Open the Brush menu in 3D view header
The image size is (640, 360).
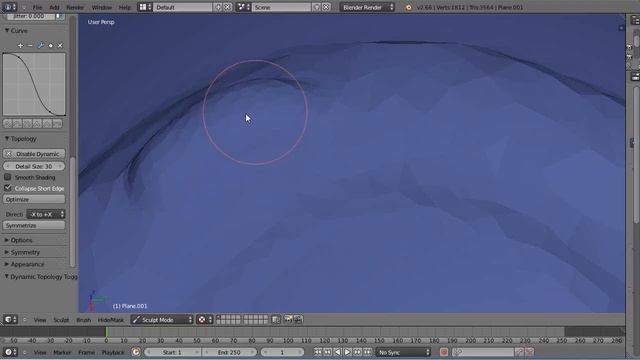pyautogui.click(x=84, y=320)
